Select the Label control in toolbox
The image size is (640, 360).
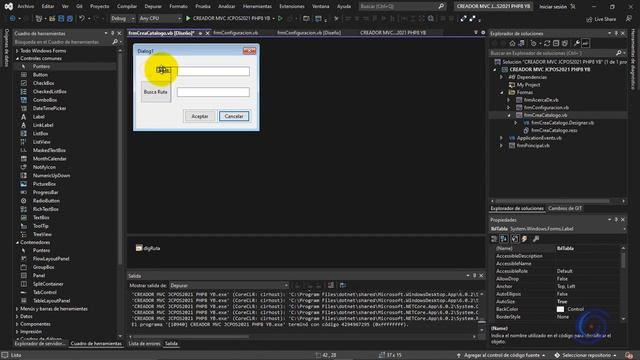tap(39, 117)
